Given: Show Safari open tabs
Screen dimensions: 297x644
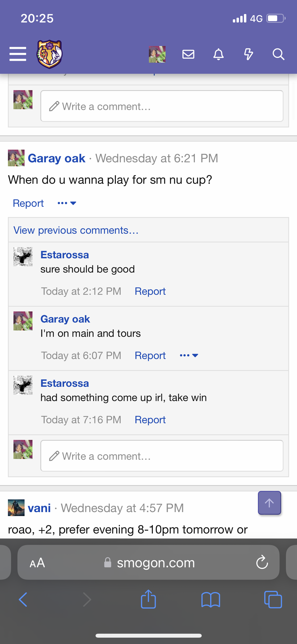Looking at the screenshot, I should 273,600.
